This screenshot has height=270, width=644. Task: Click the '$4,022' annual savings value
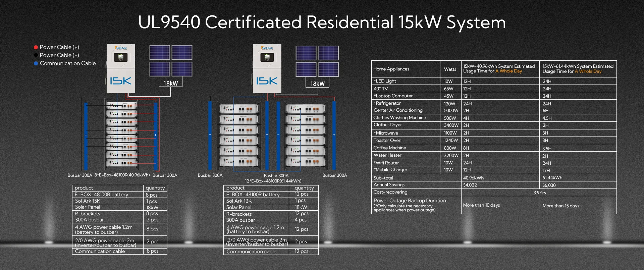470,185
